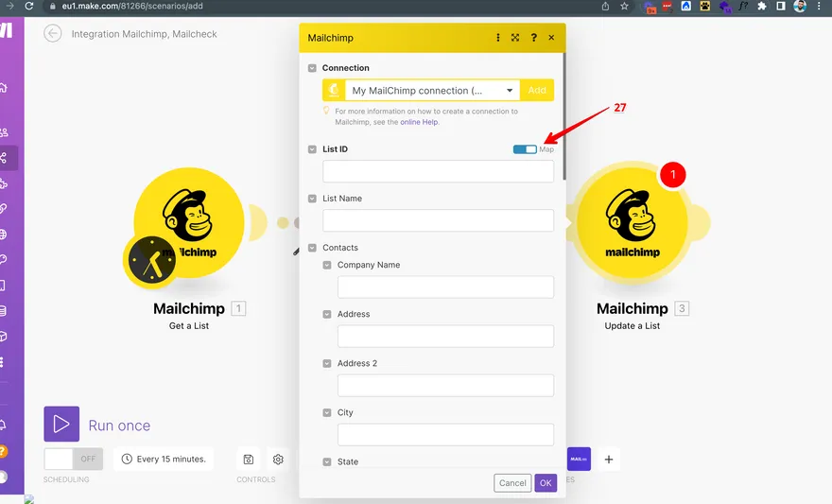
Task: Bookmark this page with the star icon
Action: pyautogui.click(x=624, y=6)
